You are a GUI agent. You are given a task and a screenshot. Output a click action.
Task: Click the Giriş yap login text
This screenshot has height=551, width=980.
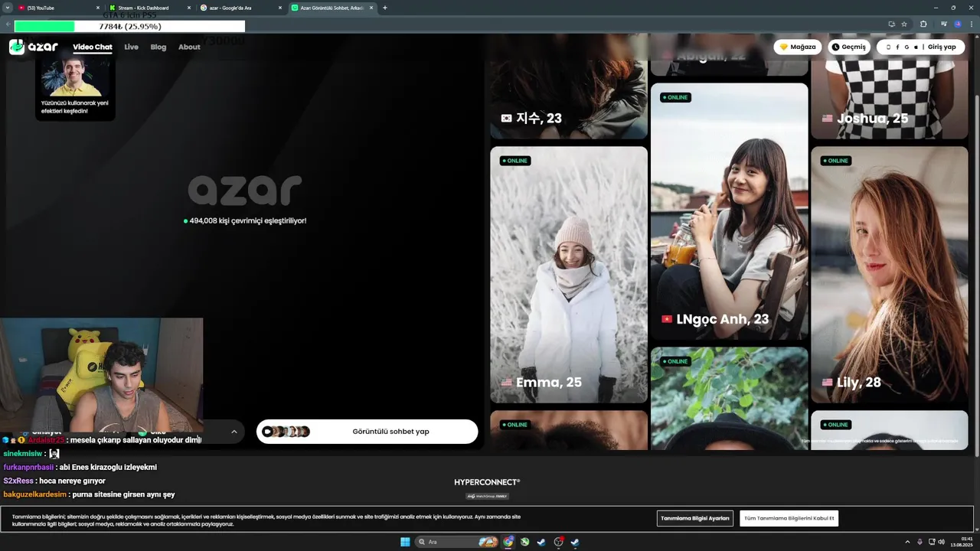[x=942, y=47]
